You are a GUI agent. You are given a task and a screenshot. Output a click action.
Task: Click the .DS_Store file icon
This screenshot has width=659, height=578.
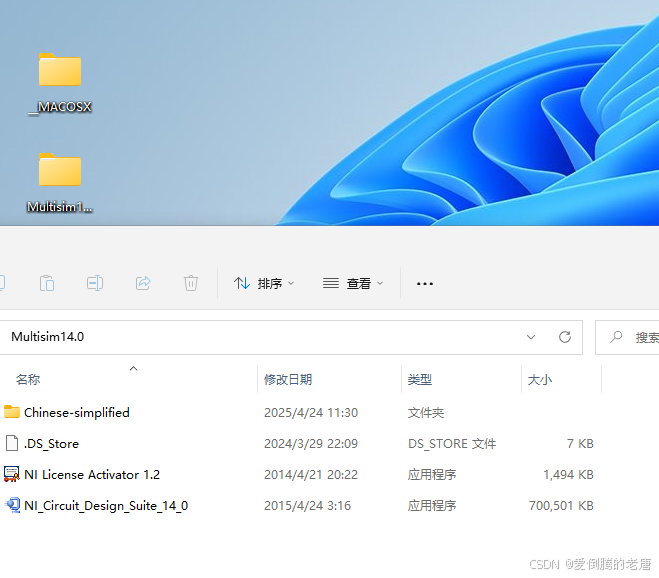12,443
